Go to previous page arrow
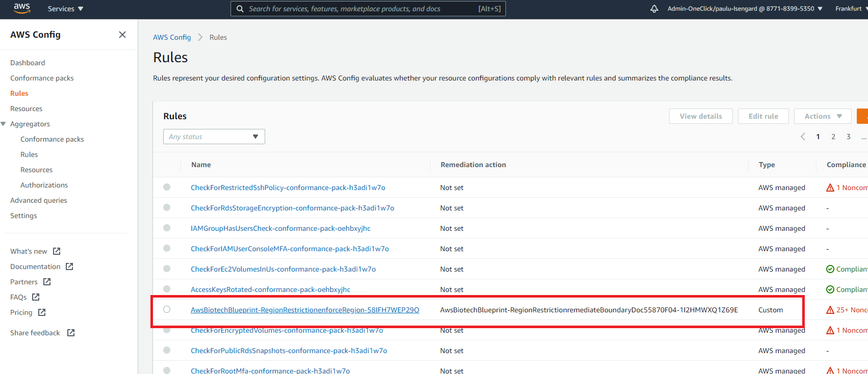 (803, 137)
